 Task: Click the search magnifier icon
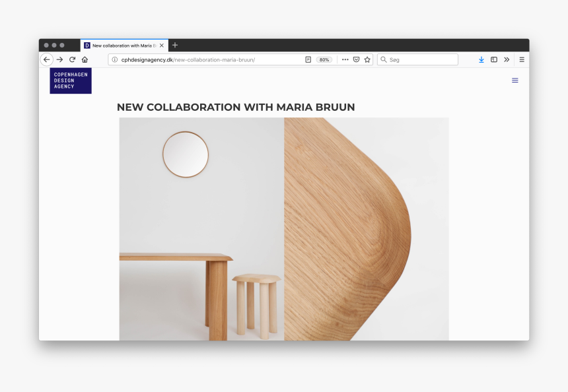(x=384, y=59)
